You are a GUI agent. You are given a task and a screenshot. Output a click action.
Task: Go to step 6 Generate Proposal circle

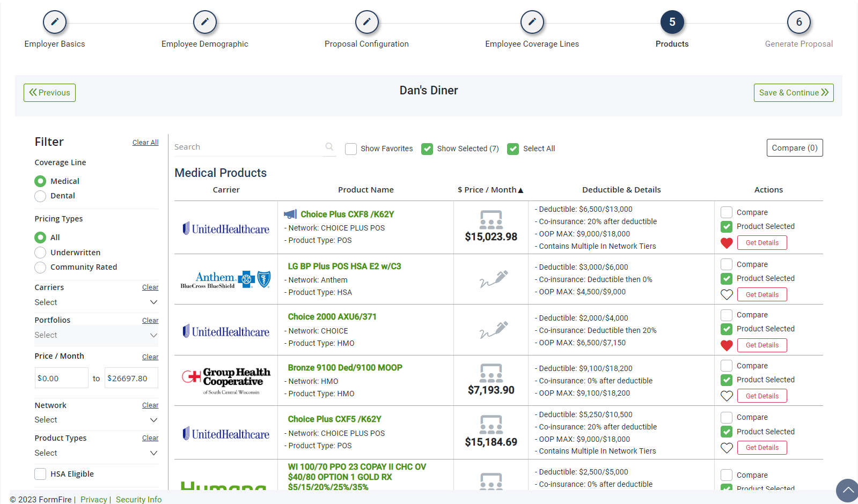pyautogui.click(x=799, y=22)
